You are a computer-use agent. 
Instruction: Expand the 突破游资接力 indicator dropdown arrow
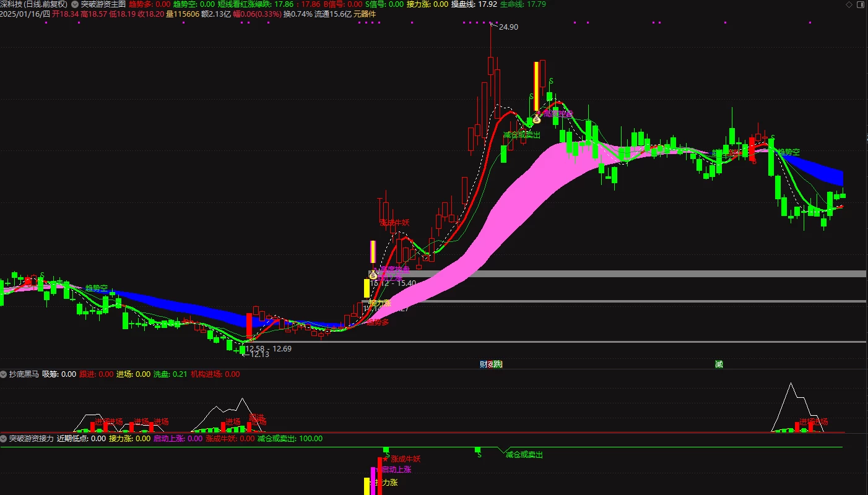(4, 439)
